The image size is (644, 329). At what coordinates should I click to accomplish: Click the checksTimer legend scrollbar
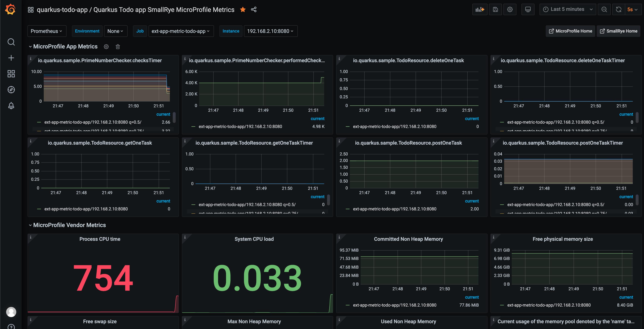[174, 117]
